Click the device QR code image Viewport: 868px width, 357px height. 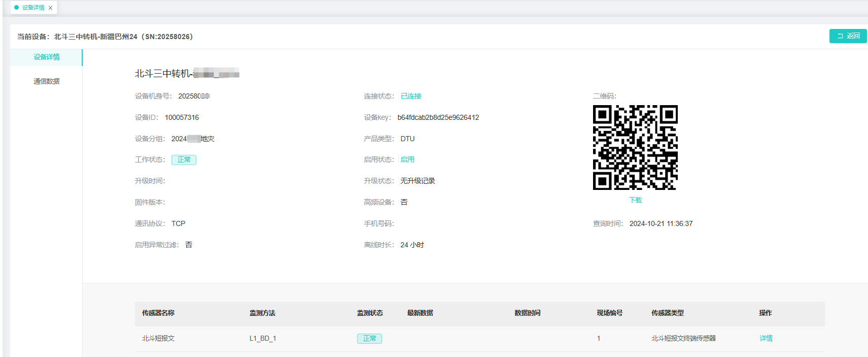(x=635, y=147)
